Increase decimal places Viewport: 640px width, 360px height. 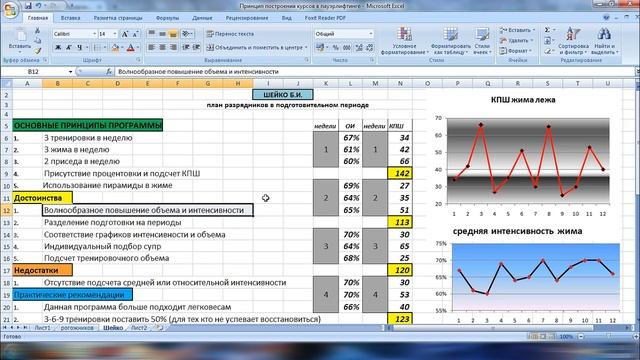tap(359, 48)
